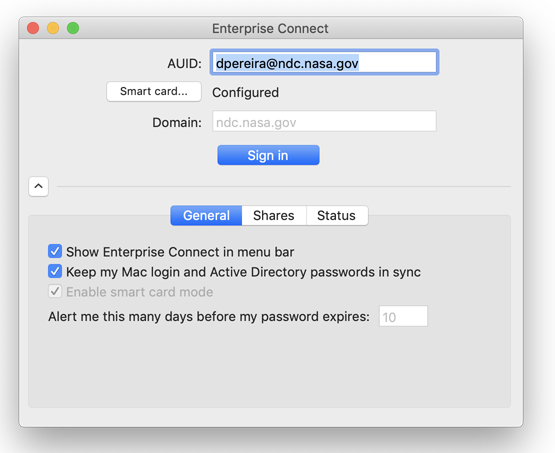Click the password expiry days field
Viewport: 555px width, 453px height.
(x=403, y=316)
